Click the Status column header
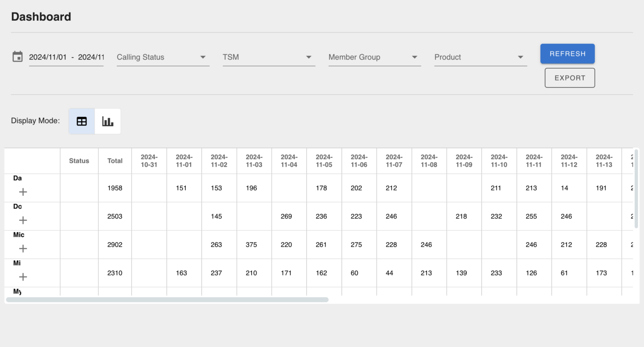The image size is (644, 347). (x=79, y=161)
